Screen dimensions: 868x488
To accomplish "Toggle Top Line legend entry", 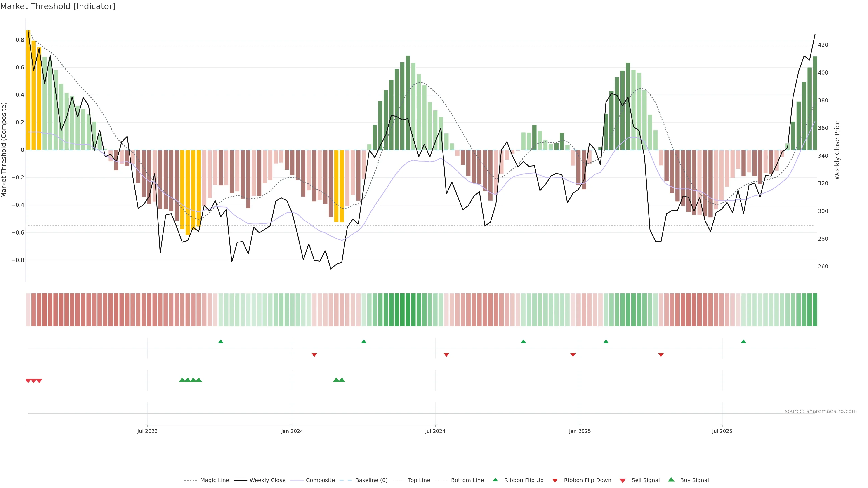I will tap(419, 480).
